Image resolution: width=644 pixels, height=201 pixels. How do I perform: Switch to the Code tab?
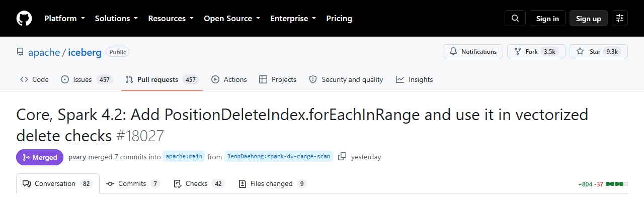(34, 79)
